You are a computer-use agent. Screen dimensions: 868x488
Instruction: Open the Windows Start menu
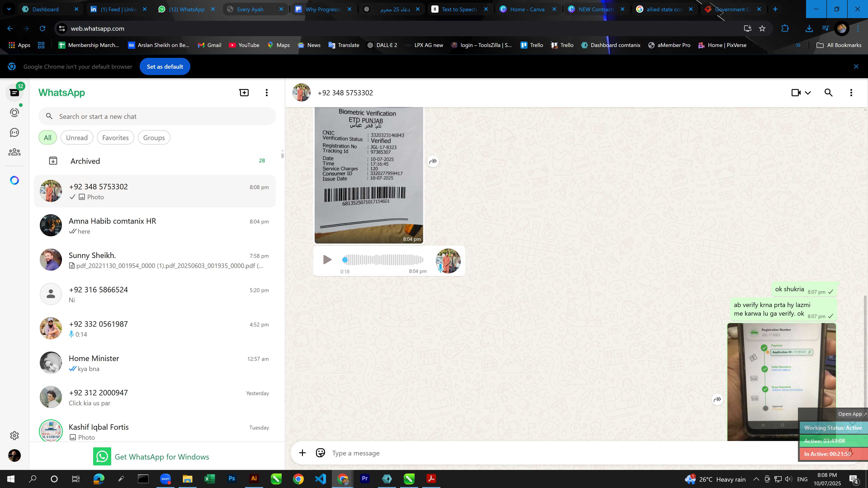pos(10,479)
